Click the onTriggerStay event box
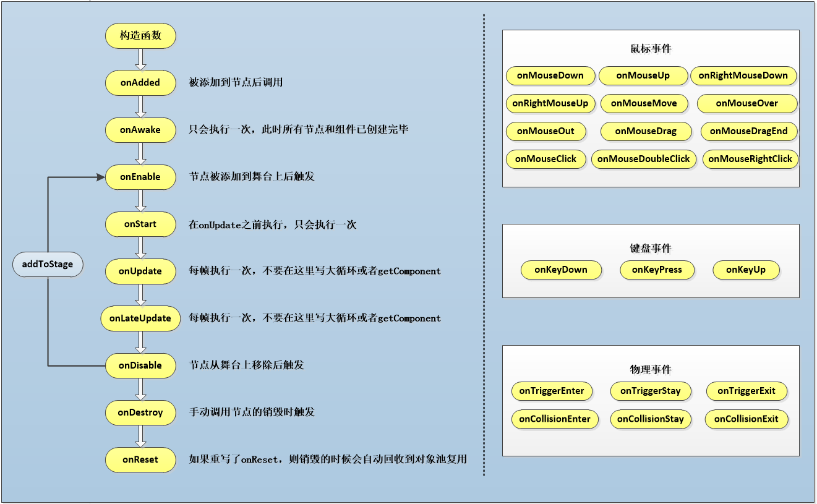 [650, 391]
